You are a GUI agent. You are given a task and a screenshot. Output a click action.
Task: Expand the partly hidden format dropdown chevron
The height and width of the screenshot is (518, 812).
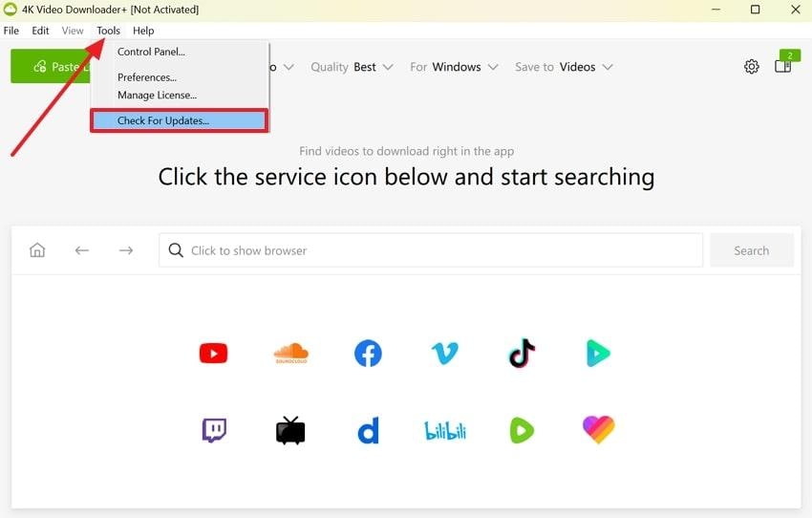(x=288, y=67)
